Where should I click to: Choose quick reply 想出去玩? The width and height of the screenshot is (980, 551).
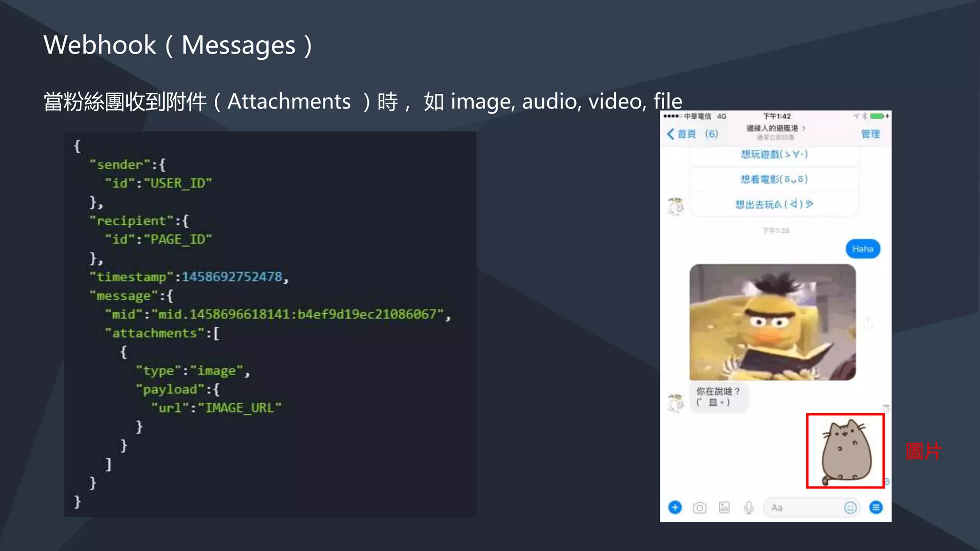[774, 204]
